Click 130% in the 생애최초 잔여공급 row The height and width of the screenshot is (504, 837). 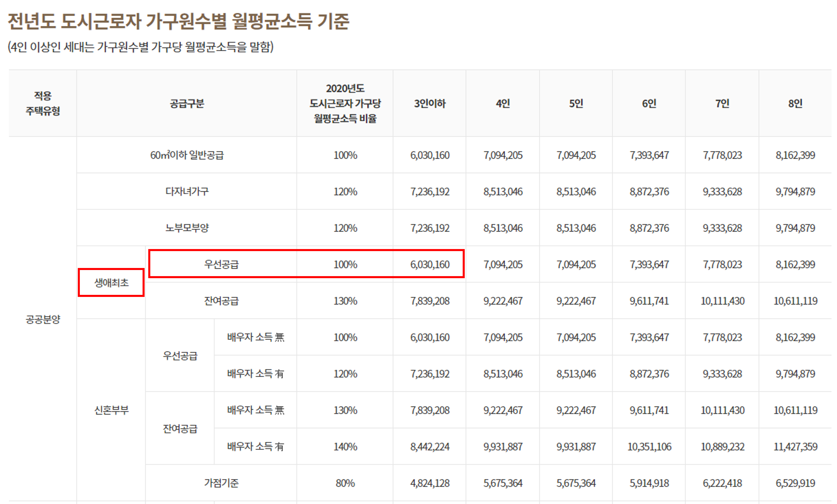(x=345, y=301)
